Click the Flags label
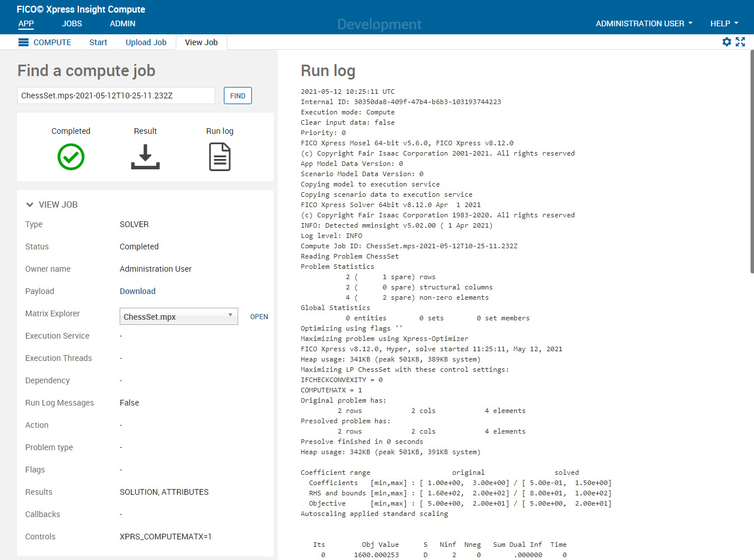 pyautogui.click(x=35, y=470)
